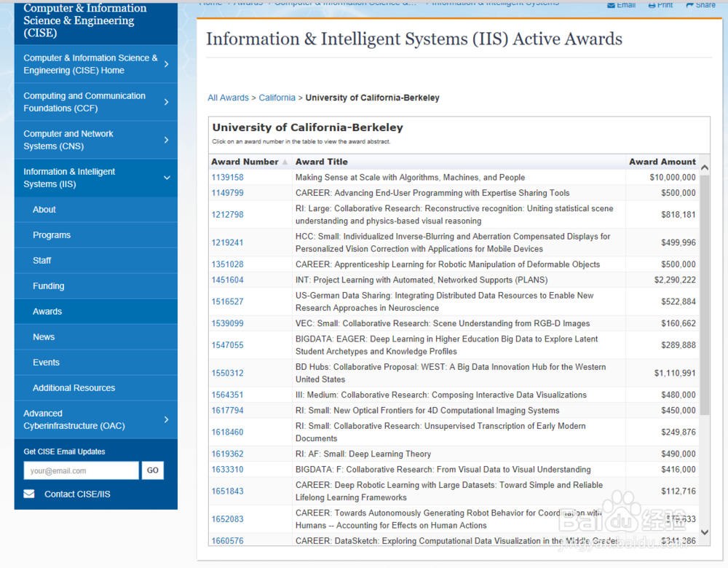
Task: Click 'Making Sense at Scale' award title
Action: [410, 178]
